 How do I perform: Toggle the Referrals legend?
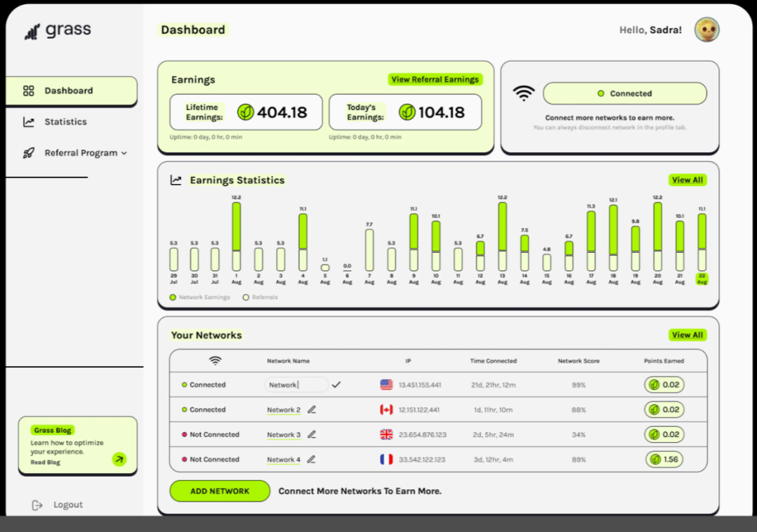click(x=246, y=297)
